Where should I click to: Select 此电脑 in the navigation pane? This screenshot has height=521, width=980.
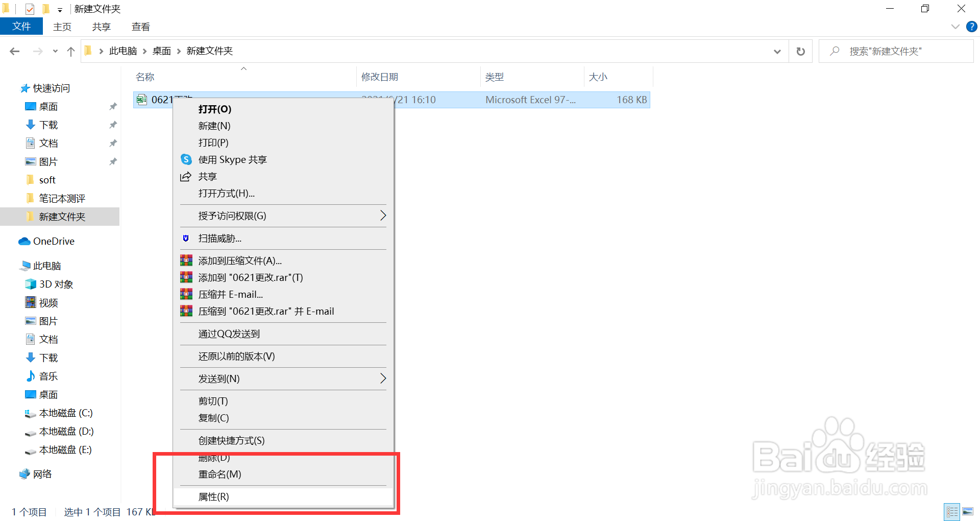pos(47,266)
